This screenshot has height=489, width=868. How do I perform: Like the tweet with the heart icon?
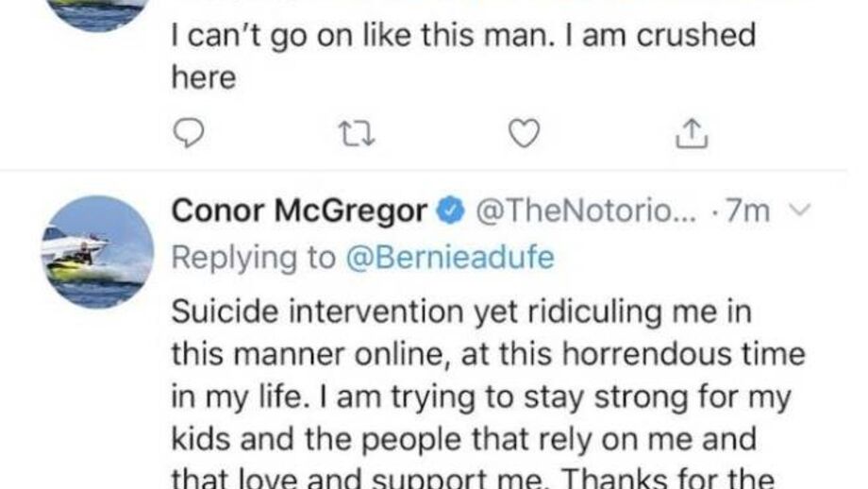524,135
